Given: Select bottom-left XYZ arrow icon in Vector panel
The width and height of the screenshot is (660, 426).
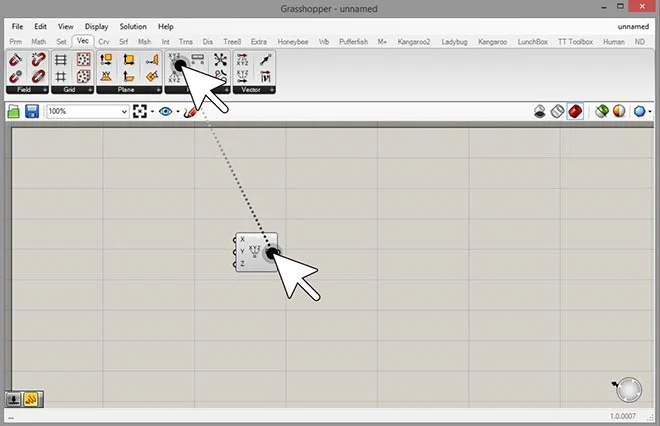Looking at the screenshot, I should point(242,77).
